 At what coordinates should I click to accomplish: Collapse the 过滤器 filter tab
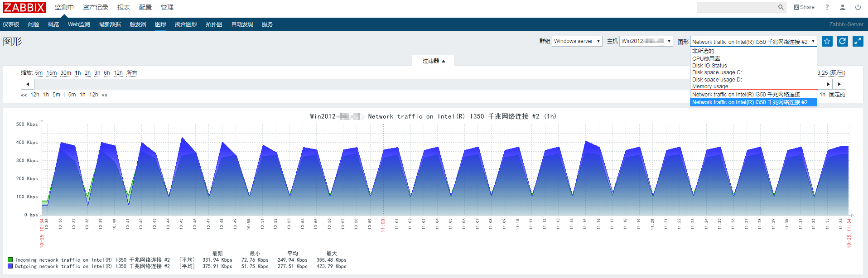433,61
